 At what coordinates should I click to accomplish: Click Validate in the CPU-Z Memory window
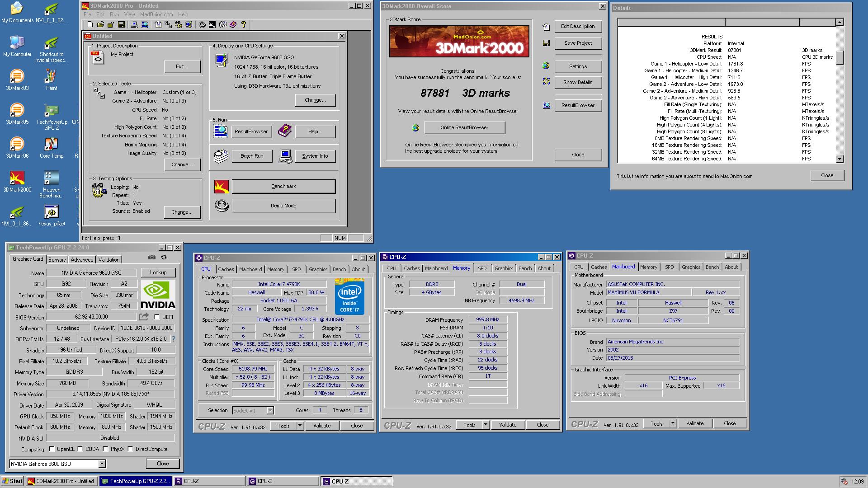click(507, 425)
